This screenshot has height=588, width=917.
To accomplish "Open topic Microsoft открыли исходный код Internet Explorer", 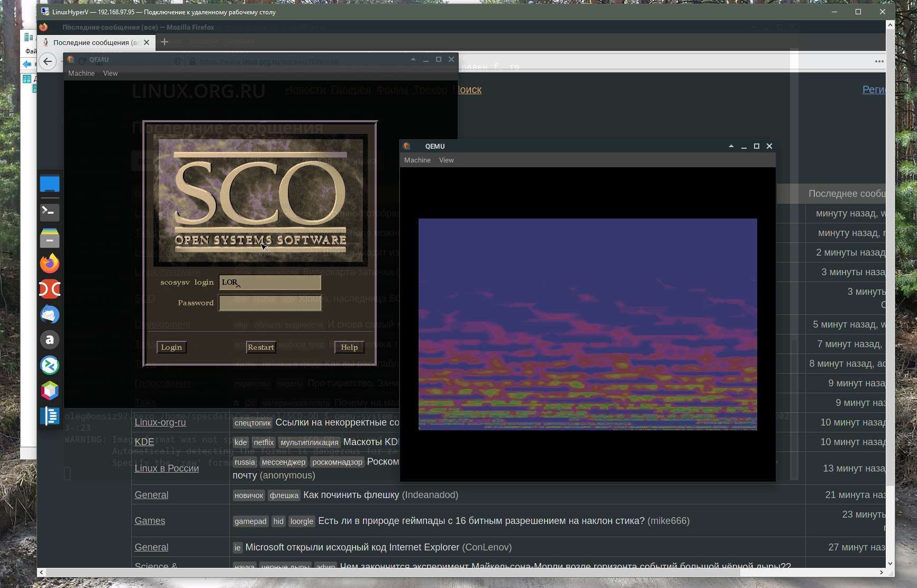I will coord(352,547).
